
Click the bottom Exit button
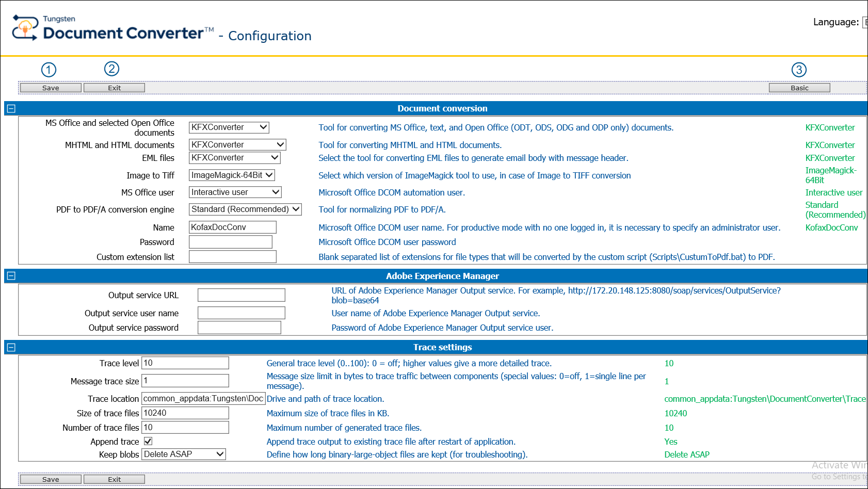114,479
